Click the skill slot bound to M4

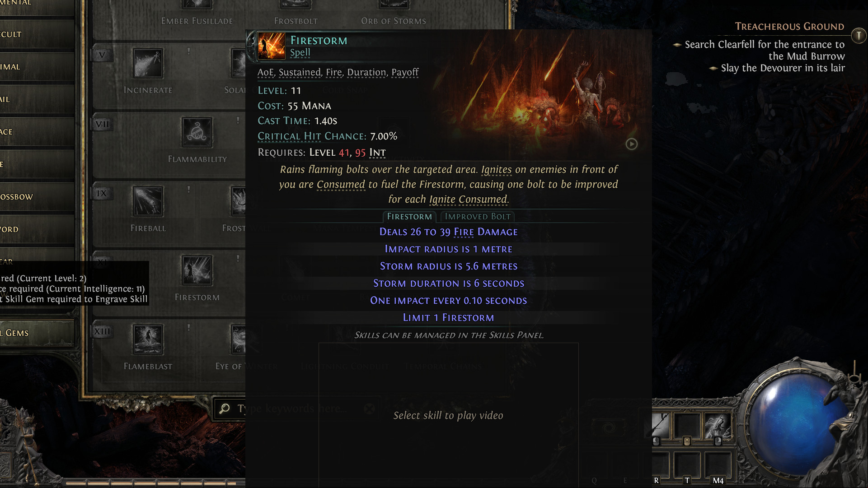[x=718, y=466]
